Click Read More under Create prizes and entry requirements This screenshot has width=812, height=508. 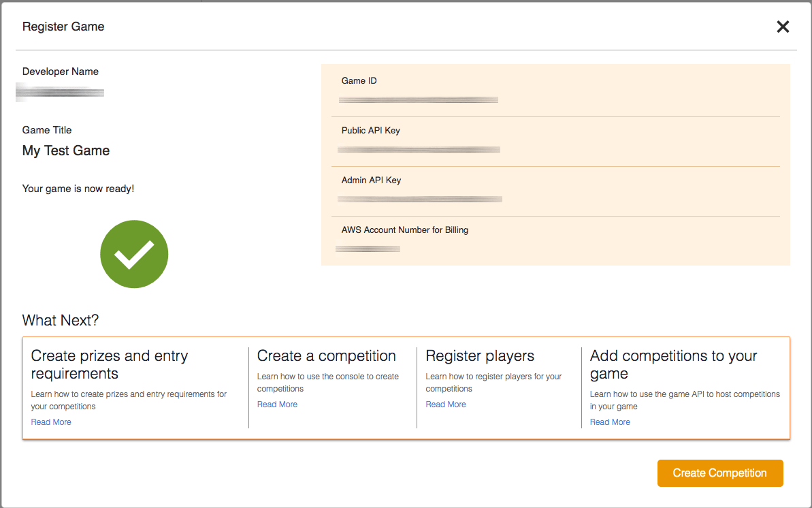50,422
